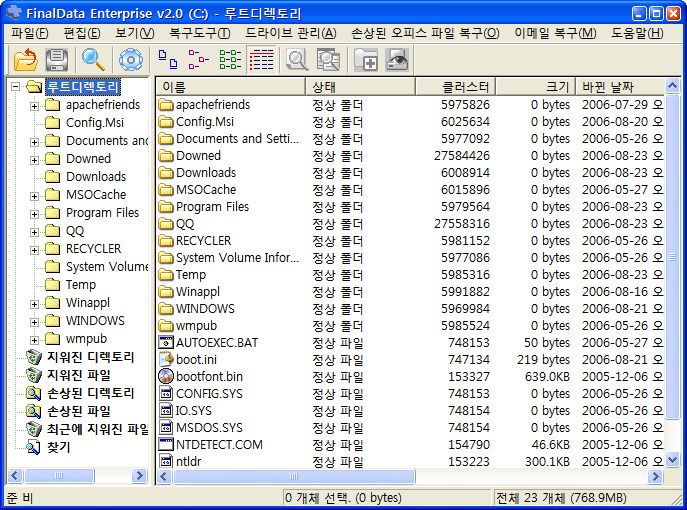Expand the MSOCache tree node
Image resolution: width=687 pixels, height=510 pixels.
34,196
